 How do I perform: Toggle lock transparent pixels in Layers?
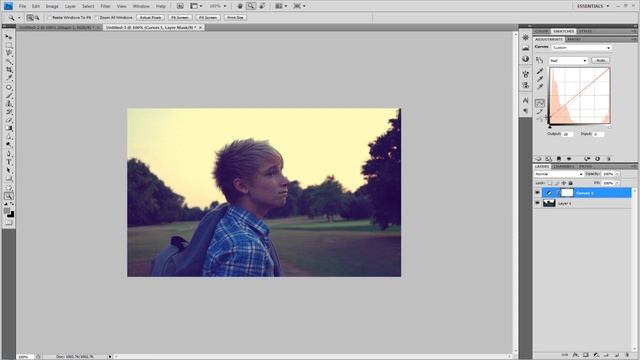550,183
